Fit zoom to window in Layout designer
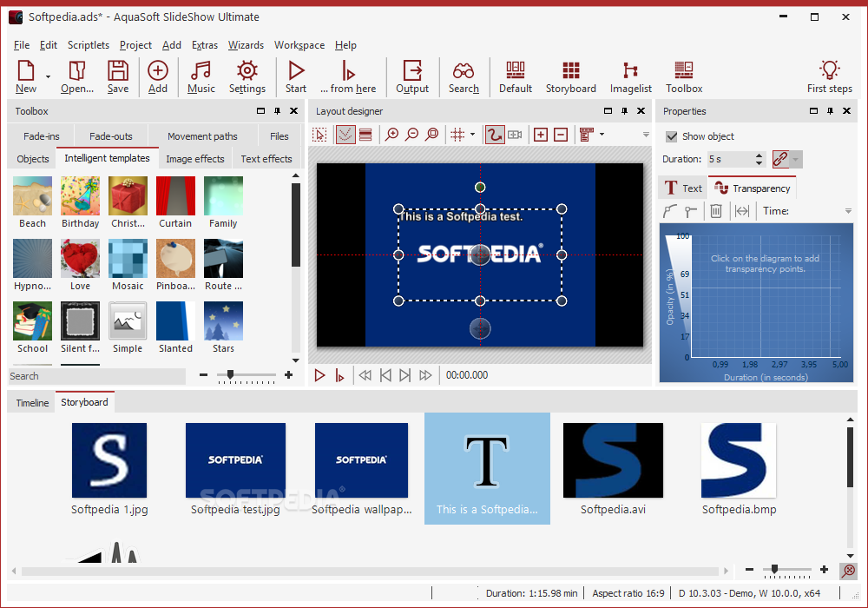868x608 pixels. 431,135
